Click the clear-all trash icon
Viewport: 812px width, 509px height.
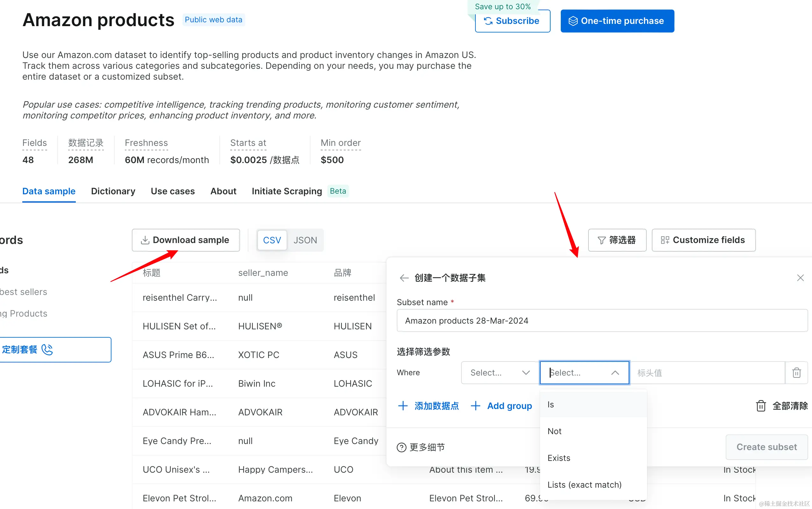pos(761,406)
